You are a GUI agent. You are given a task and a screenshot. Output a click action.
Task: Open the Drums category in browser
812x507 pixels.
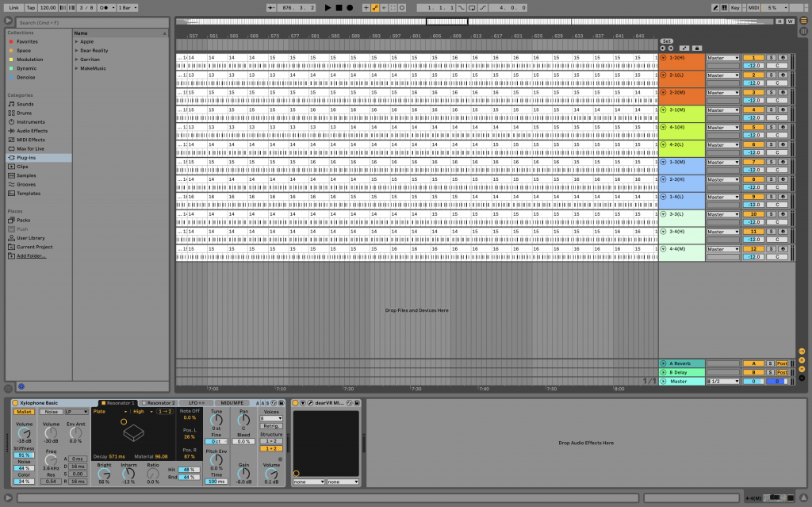coord(25,113)
